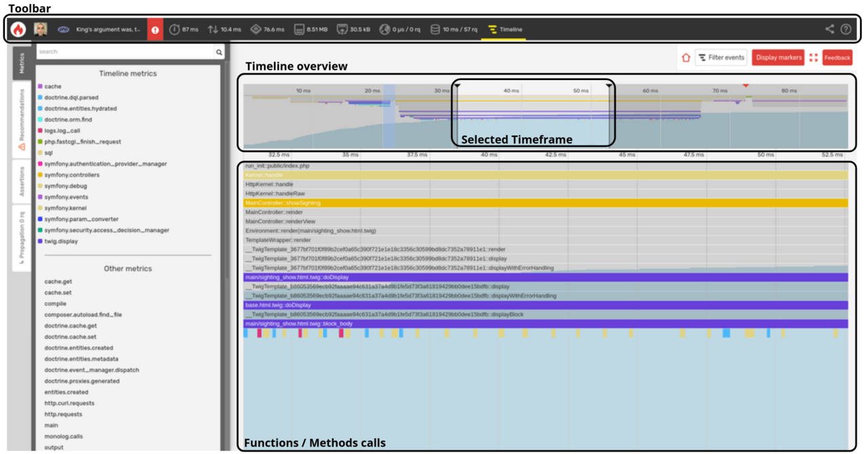Click the Display markers button

(778, 58)
